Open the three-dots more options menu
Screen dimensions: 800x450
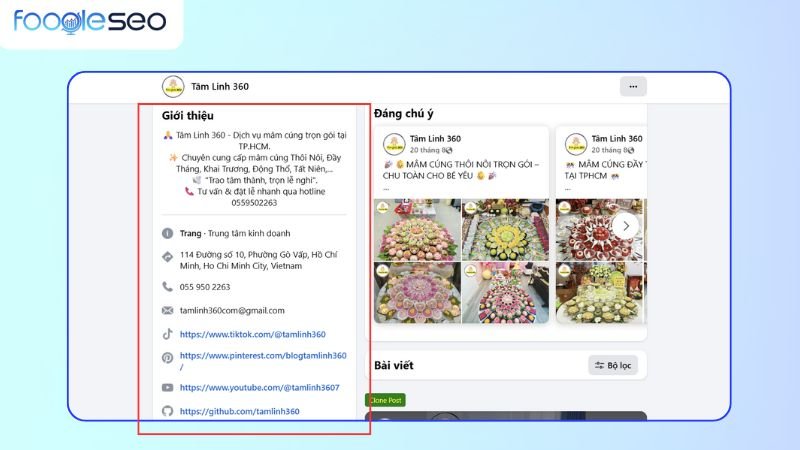tap(631, 86)
